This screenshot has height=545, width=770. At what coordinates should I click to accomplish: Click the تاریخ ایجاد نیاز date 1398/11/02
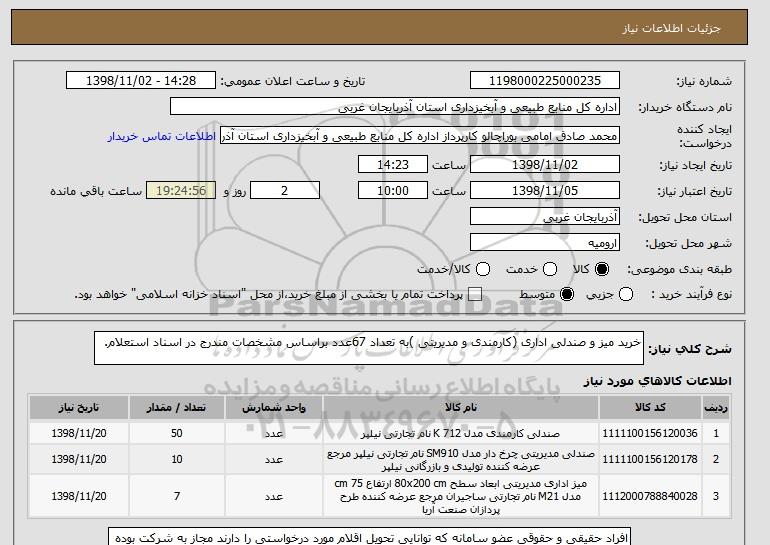click(545, 164)
